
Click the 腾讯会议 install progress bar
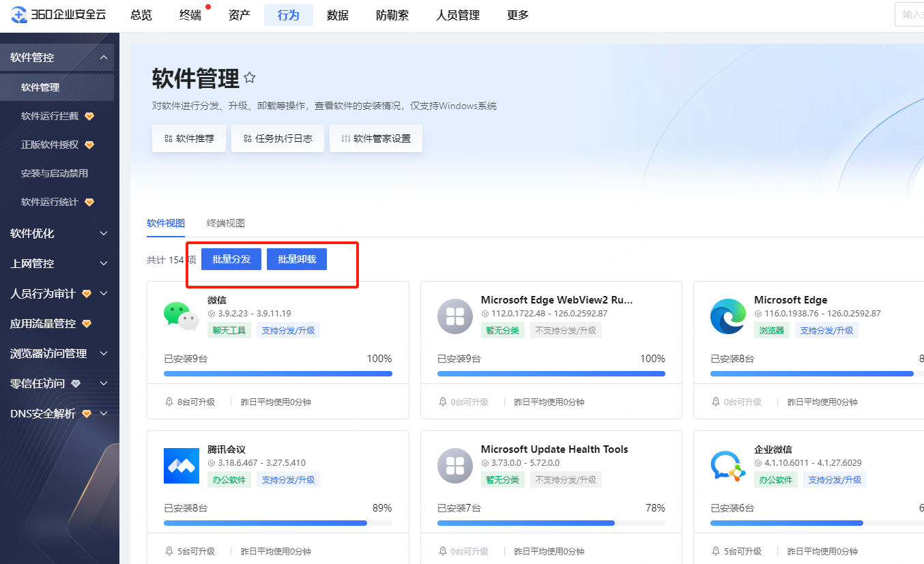278,523
